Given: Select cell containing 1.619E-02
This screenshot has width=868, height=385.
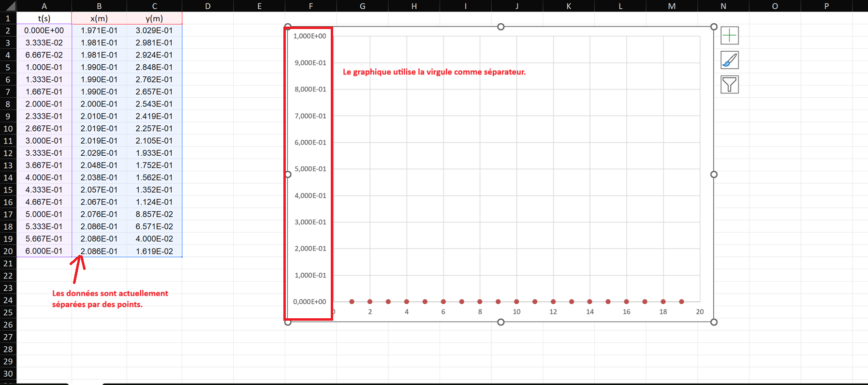Looking at the screenshot, I should pos(154,251).
